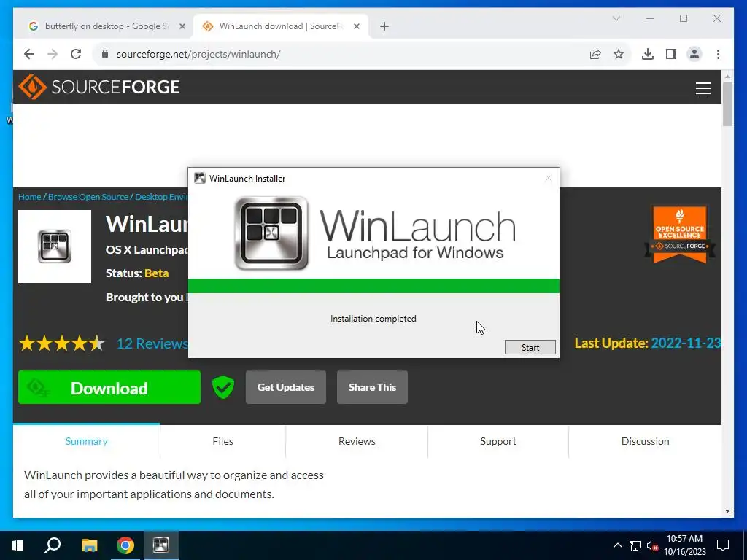Open Browse Open Source breadcrumb link

pyautogui.click(x=88, y=197)
